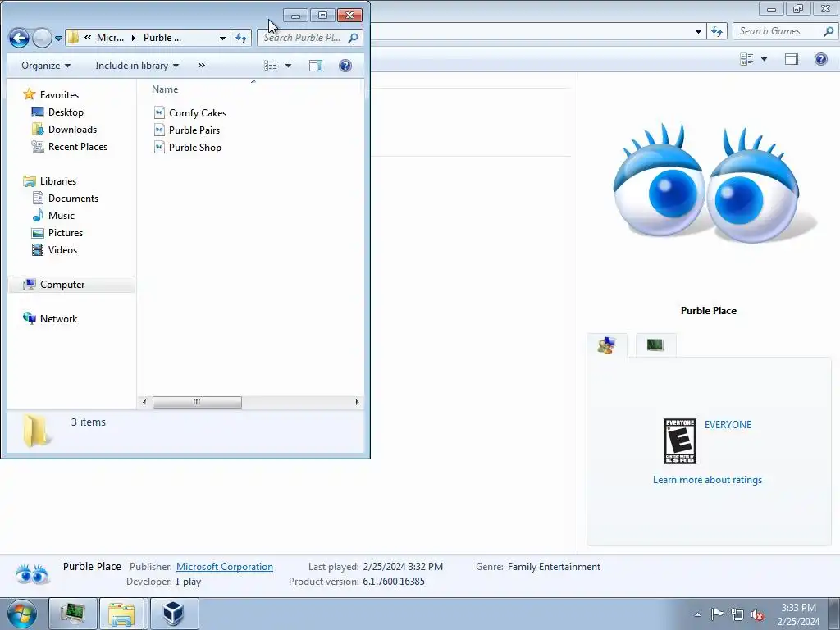
Task: Change view icon in Games window
Action: 746,59
